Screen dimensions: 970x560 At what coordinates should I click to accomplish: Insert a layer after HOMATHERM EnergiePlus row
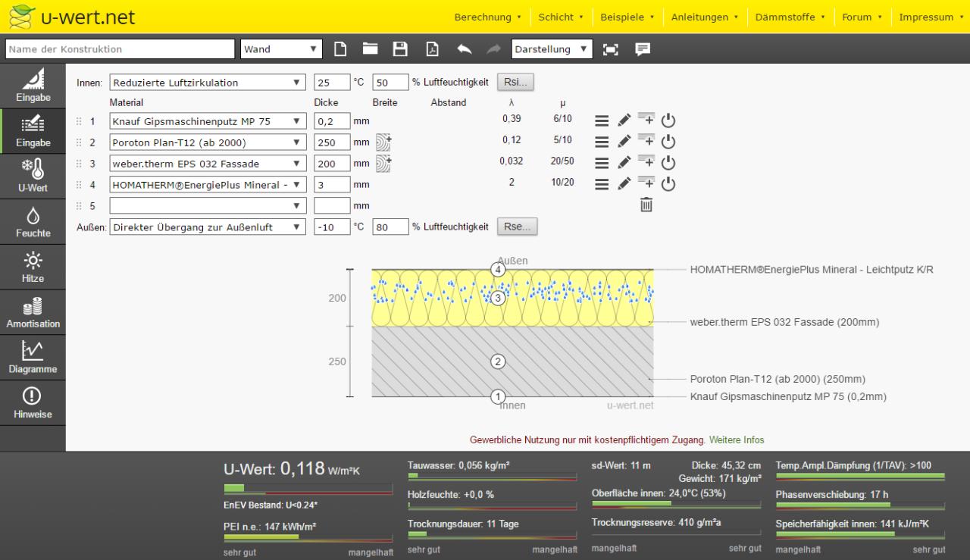click(x=646, y=183)
